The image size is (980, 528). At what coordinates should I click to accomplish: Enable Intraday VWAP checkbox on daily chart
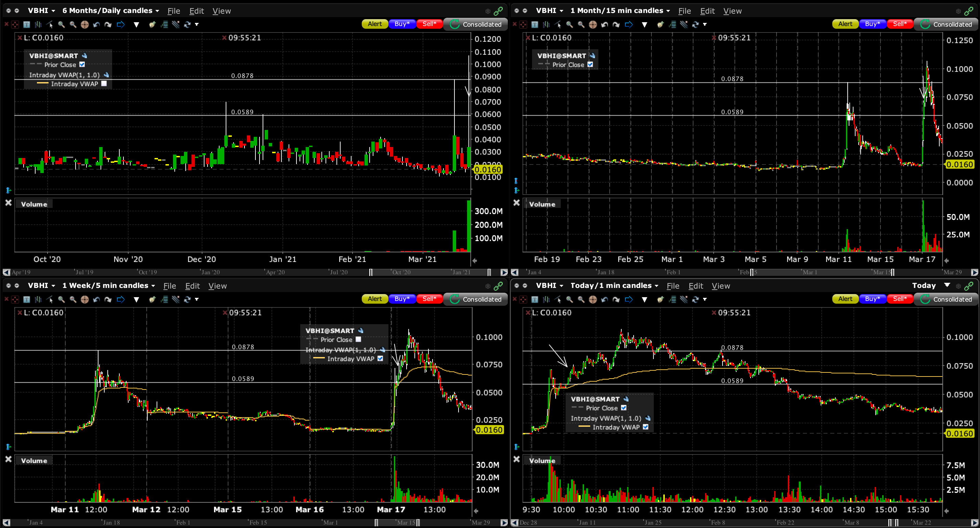104,84
